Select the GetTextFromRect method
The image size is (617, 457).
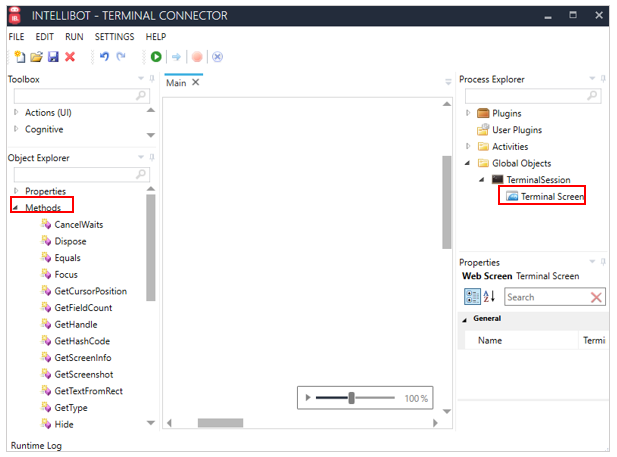point(89,391)
